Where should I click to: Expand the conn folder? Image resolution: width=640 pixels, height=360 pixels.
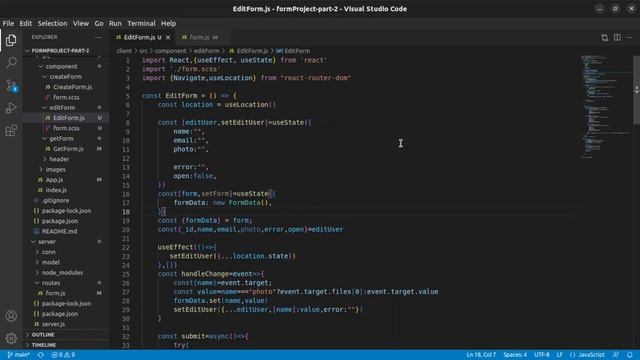[49, 252]
